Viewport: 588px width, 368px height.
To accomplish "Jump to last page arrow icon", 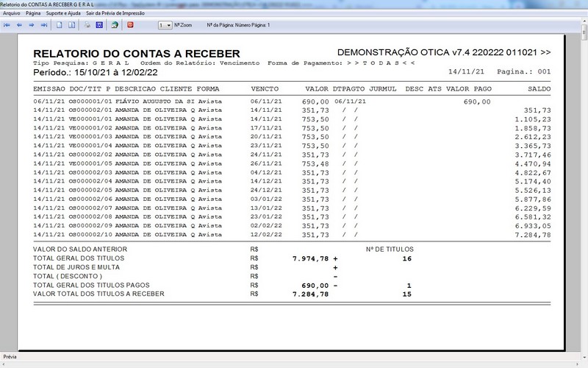I will pyautogui.click(x=44, y=25).
